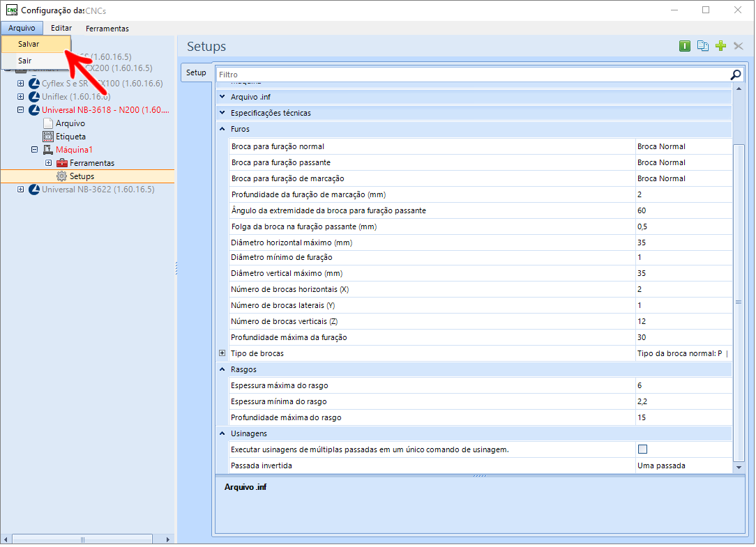This screenshot has width=756, height=547.
Task: Toggle multiple-pass usinagens checkbox
Action: click(x=642, y=449)
